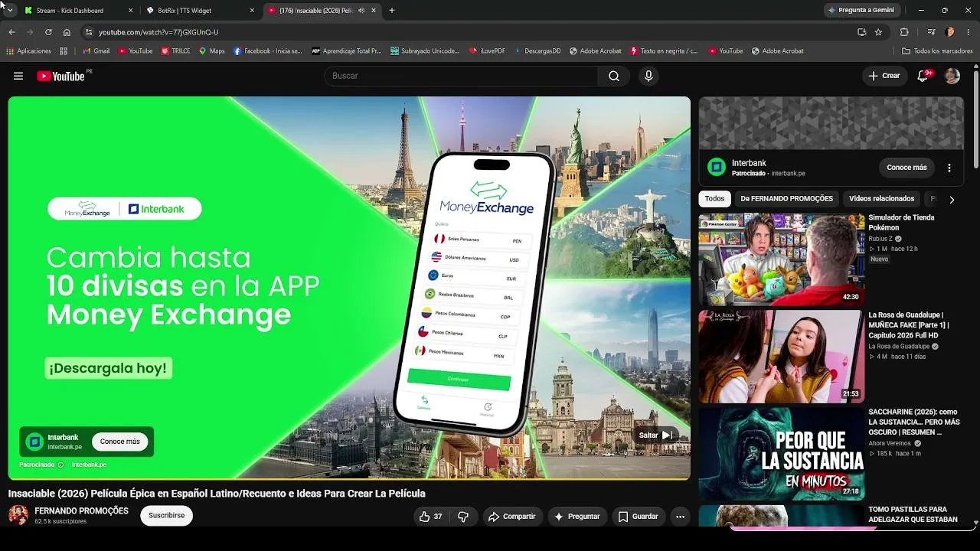Open the sidebar Interbank ad options menu
This screenshot has width=980, height=551.
[x=949, y=168]
